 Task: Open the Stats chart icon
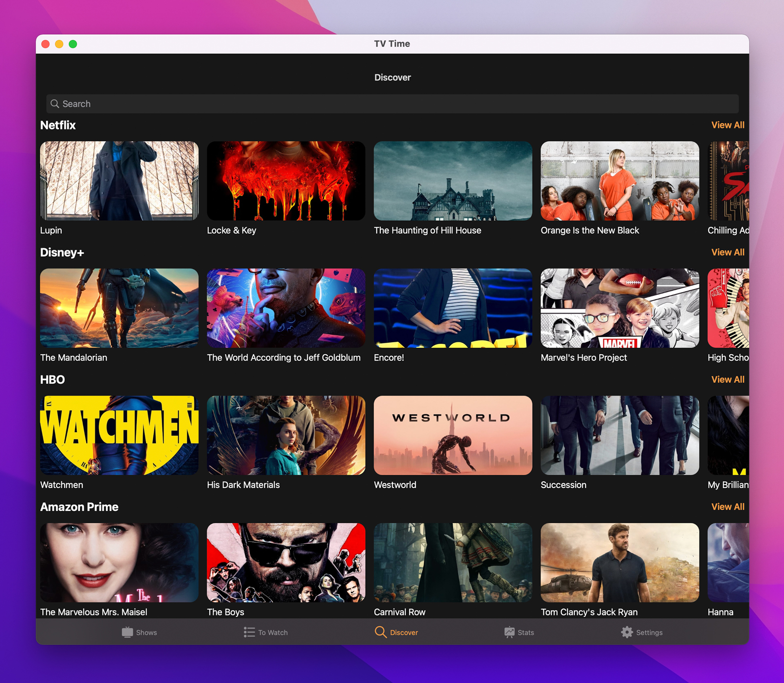(x=510, y=632)
